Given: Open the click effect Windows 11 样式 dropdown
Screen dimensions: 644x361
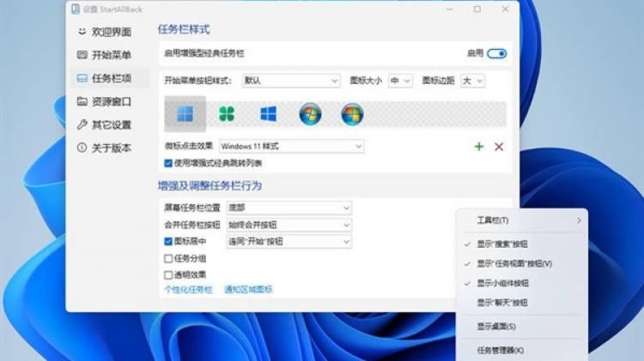Looking at the screenshot, I should tap(291, 147).
